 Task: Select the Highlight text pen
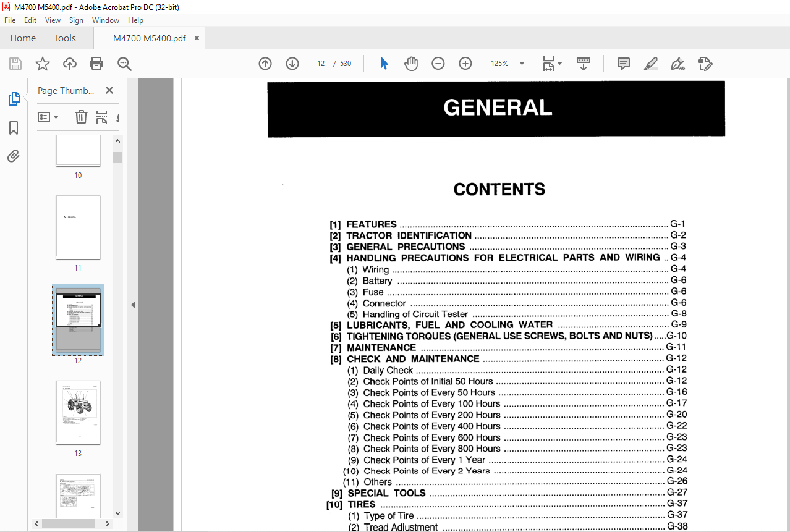click(x=651, y=64)
